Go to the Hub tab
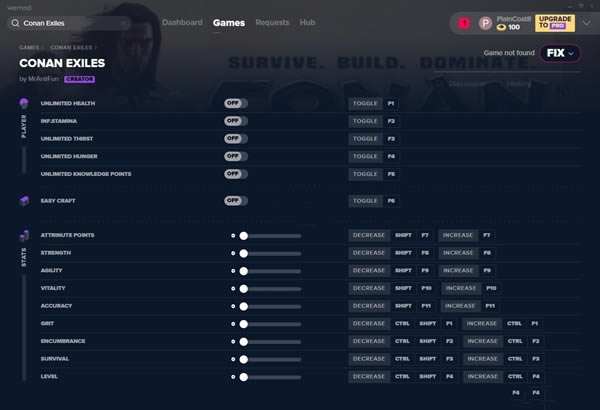 [x=307, y=22]
